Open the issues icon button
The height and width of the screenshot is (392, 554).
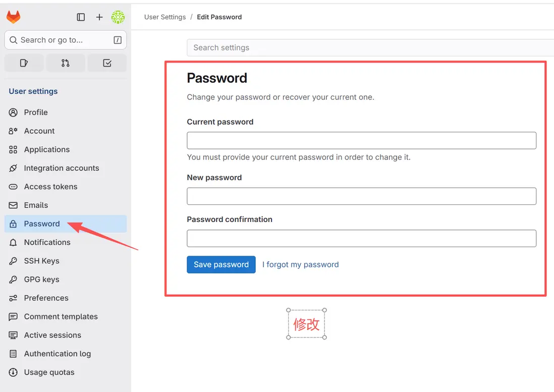pyautogui.click(x=24, y=63)
